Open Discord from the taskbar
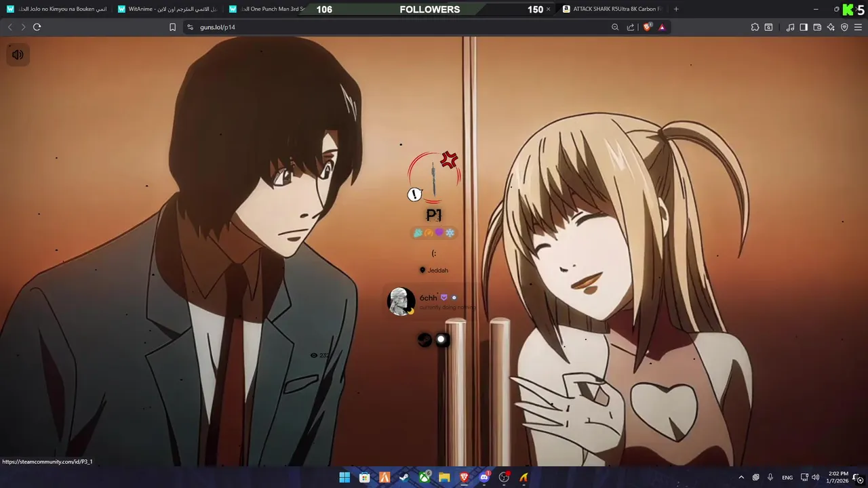 click(x=484, y=477)
